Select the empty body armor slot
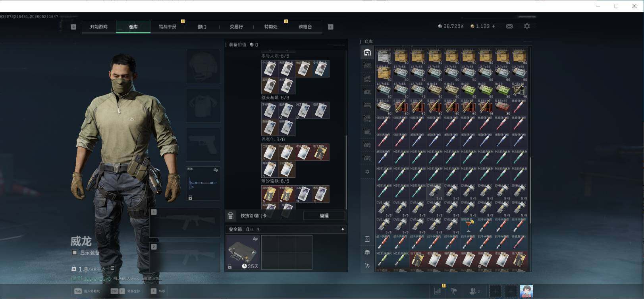Screen dimensions: 644x299 coord(203,106)
